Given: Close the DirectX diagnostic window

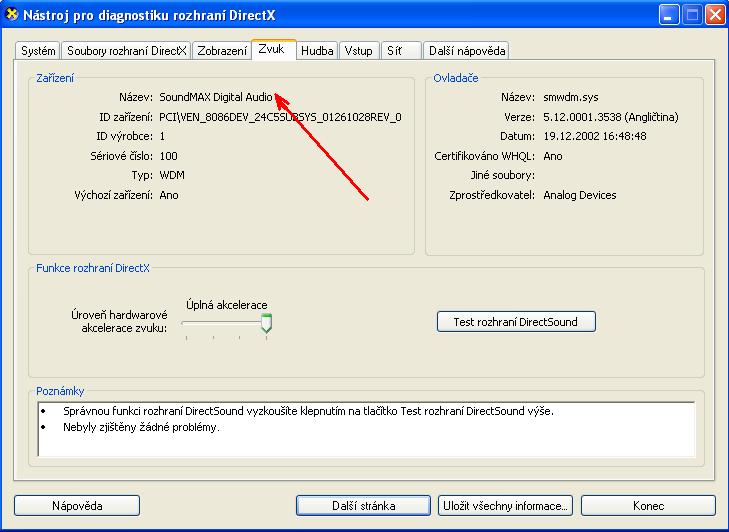Looking at the screenshot, I should click(x=714, y=15).
